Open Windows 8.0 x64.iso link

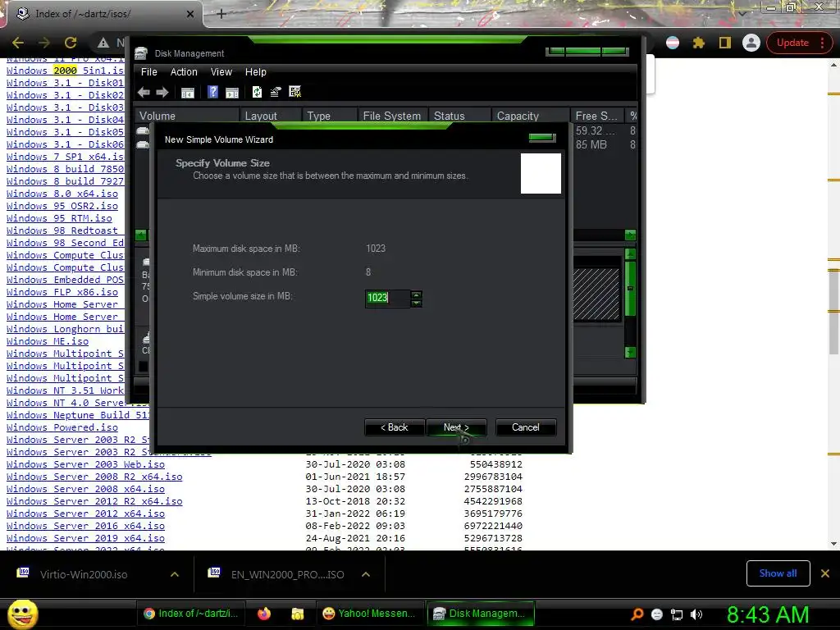point(62,194)
